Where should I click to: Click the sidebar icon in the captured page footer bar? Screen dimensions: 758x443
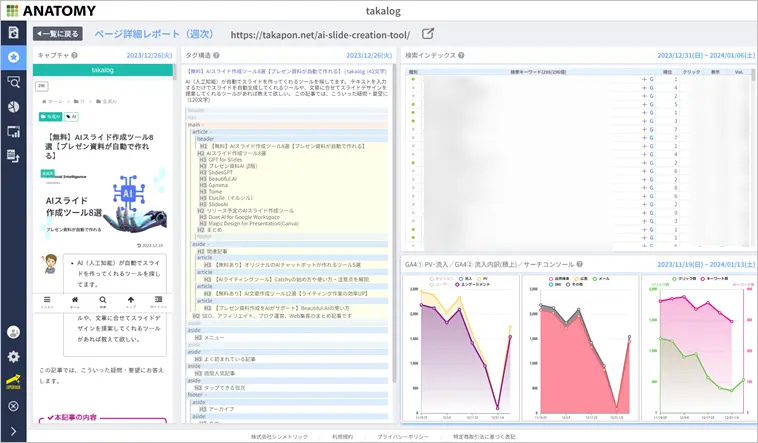point(158,302)
